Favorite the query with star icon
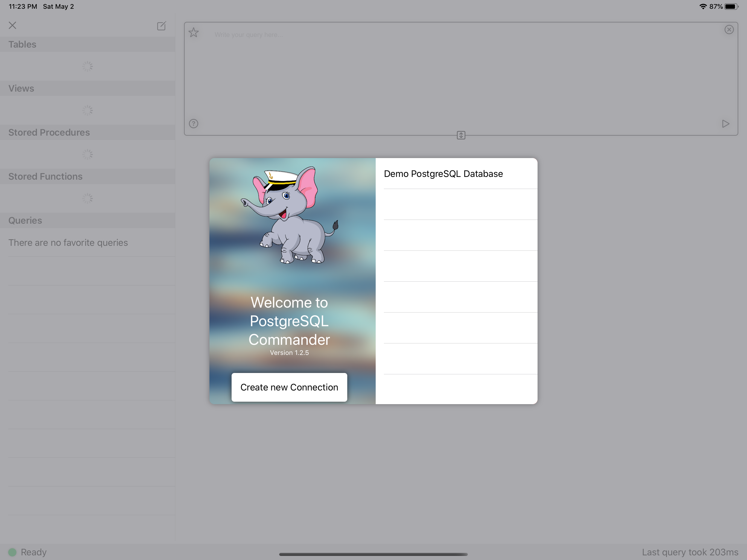This screenshot has width=747, height=560. coord(194,33)
